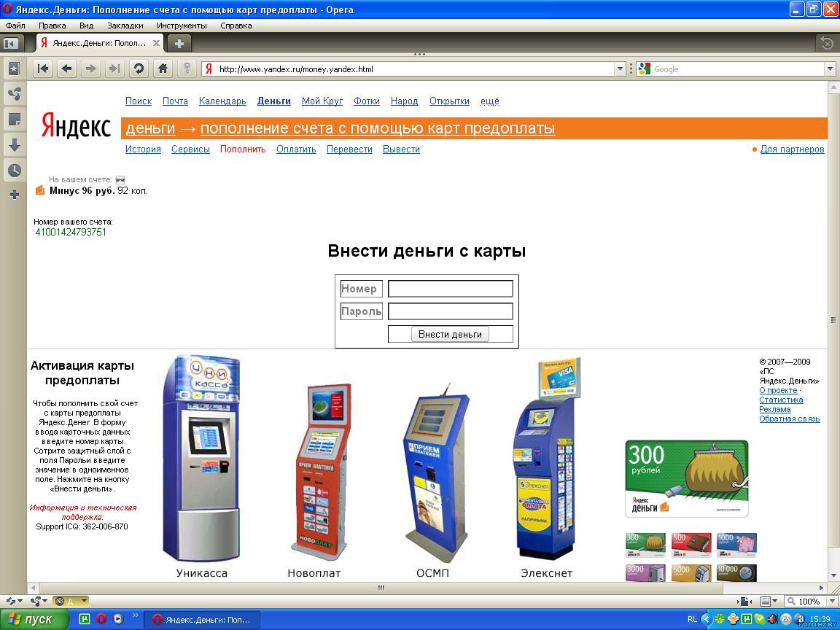Select the 1000 рублей card thumbnail
This screenshot has height=630, width=840.
tap(736, 545)
